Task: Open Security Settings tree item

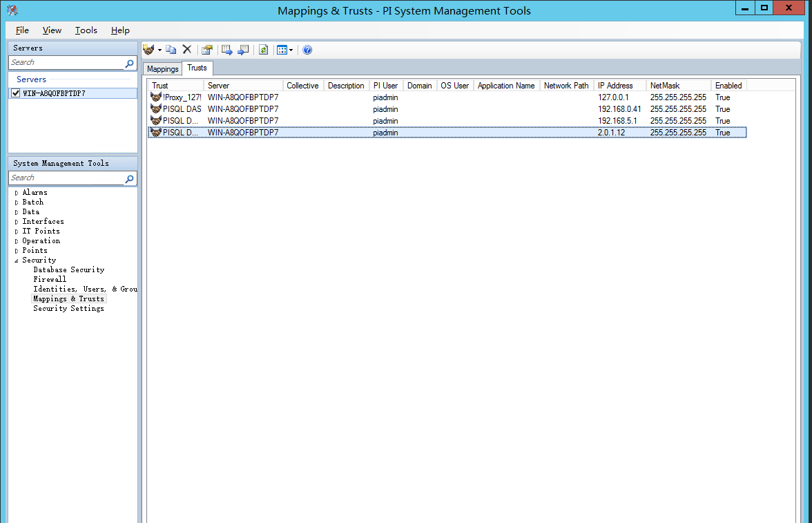Action: pyautogui.click(x=68, y=308)
